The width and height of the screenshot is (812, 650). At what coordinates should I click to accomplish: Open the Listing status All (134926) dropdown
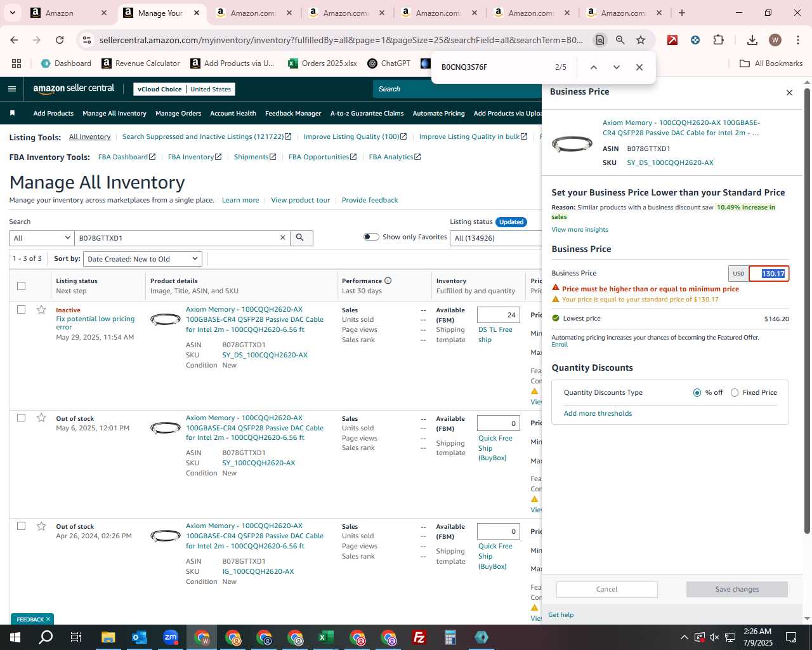click(496, 238)
